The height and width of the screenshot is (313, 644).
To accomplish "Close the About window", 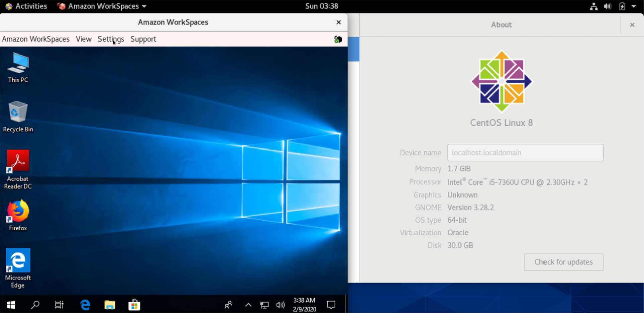I will (x=632, y=25).
